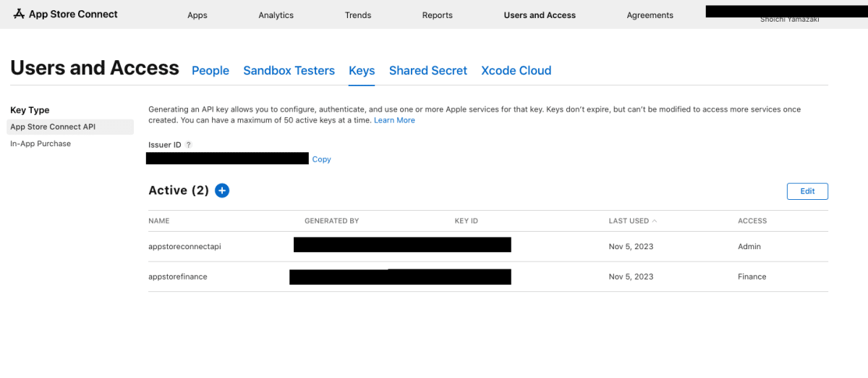Go to Trends in top navigation

pyautogui.click(x=358, y=15)
